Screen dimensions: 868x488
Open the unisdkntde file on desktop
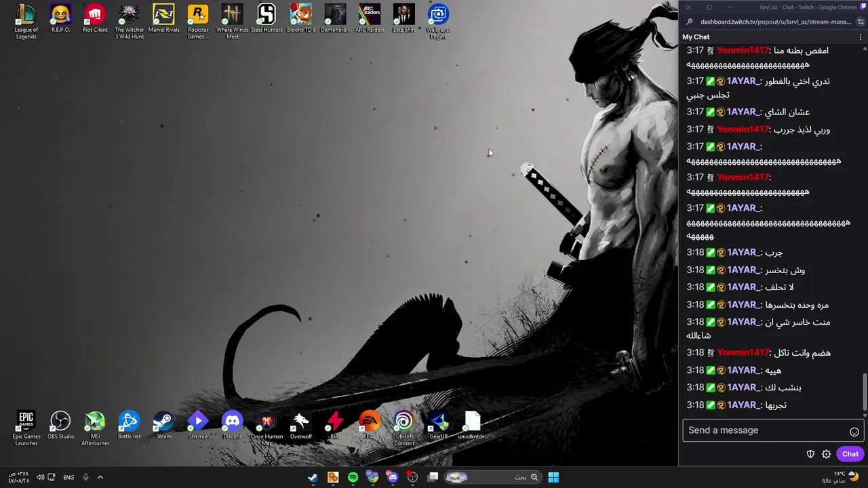[473, 426]
